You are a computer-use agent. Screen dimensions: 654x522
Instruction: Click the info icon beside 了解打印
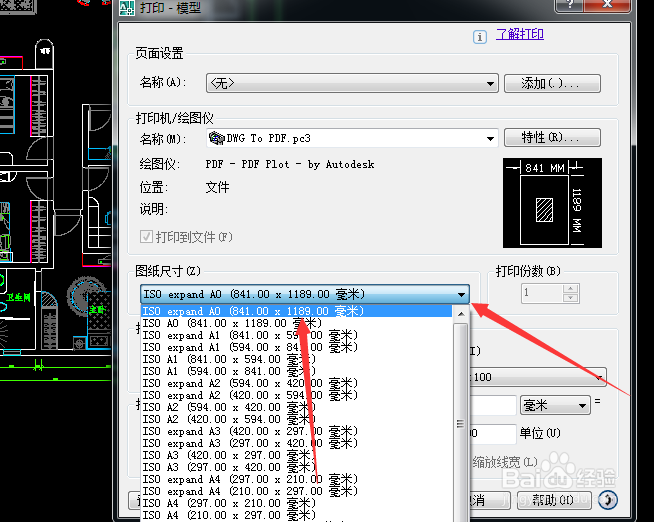[x=480, y=37]
